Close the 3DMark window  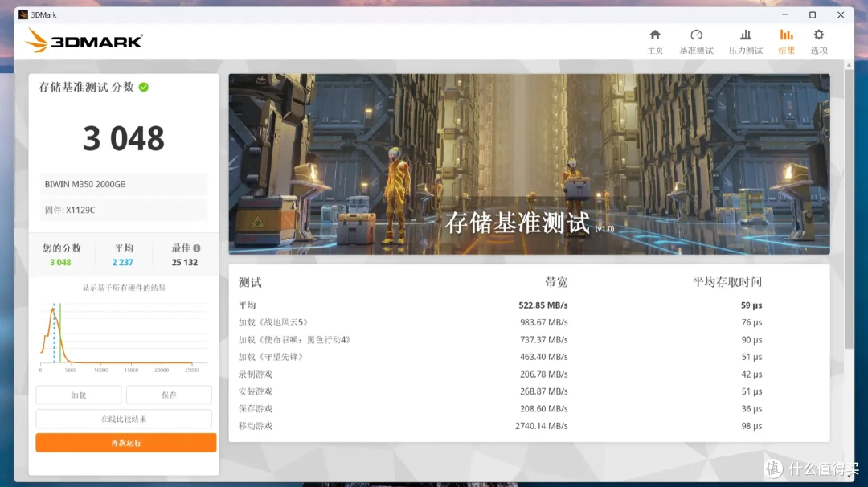(841, 15)
